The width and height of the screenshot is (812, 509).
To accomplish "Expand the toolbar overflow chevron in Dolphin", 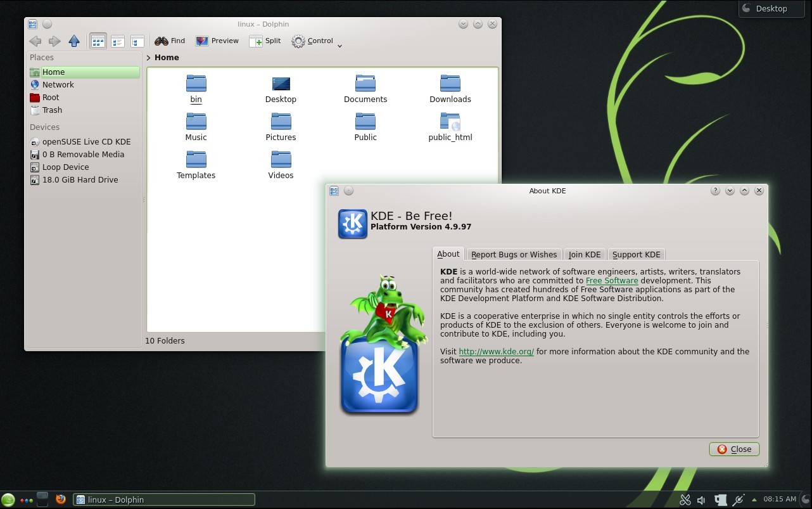I will click(339, 46).
